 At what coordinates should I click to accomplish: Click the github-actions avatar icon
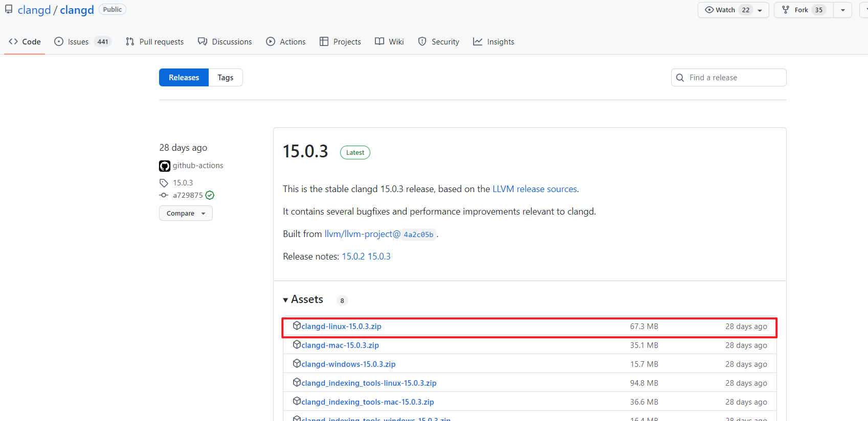165,166
